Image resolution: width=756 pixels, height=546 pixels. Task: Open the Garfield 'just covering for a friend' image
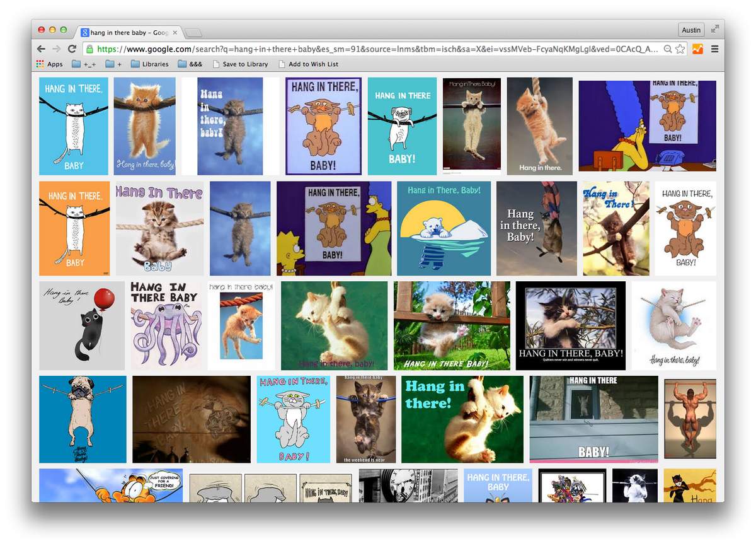click(x=111, y=485)
